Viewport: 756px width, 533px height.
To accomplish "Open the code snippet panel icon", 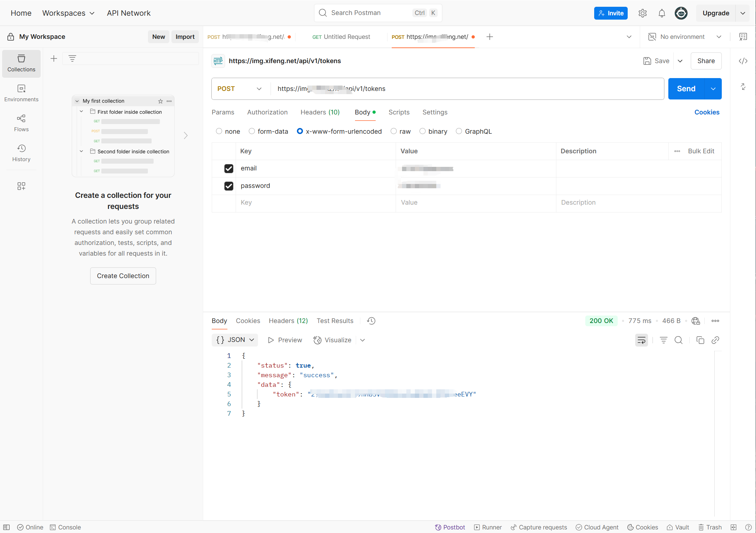I will 743,61.
